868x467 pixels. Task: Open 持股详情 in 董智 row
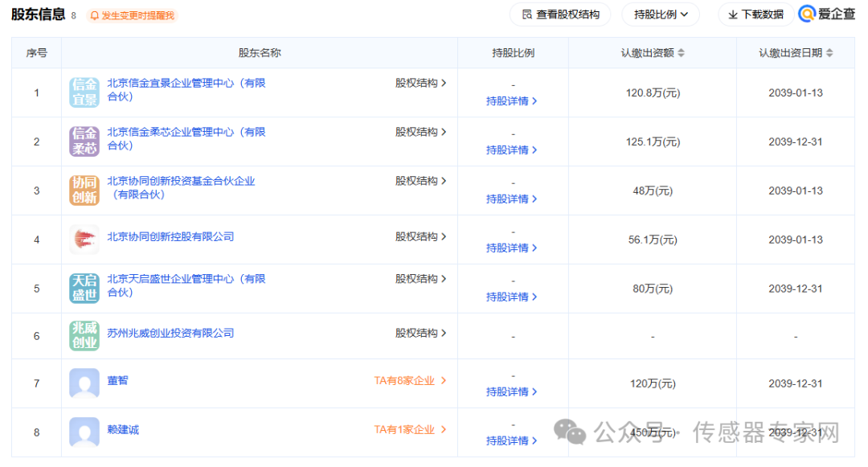click(x=511, y=391)
